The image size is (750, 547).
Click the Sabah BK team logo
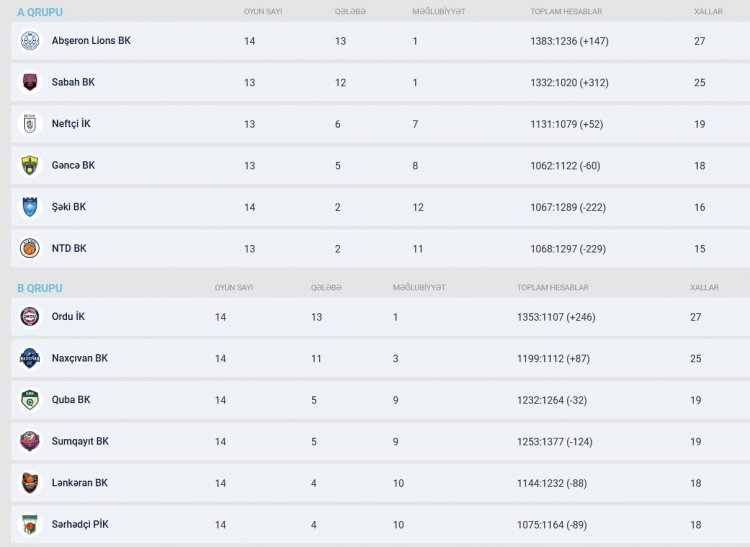(x=30, y=82)
